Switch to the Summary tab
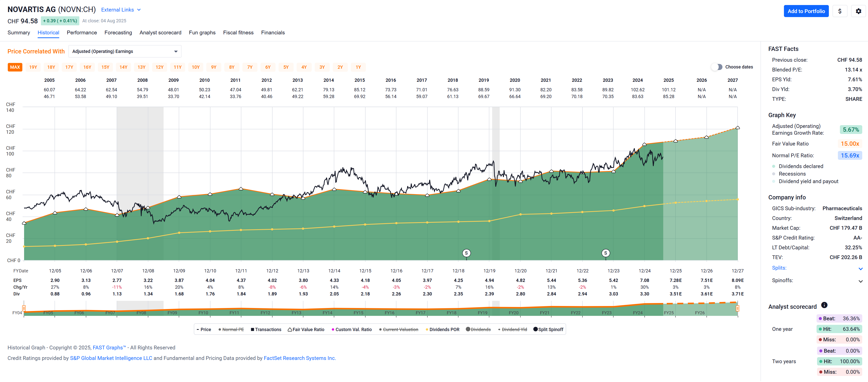This screenshot has height=382, width=868. (19, 33)
